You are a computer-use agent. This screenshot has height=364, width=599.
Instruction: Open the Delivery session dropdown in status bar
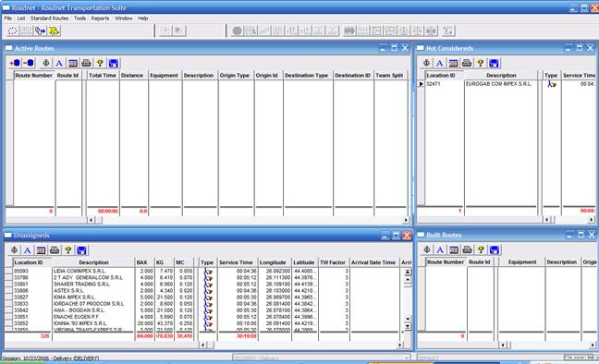point(407,358)
